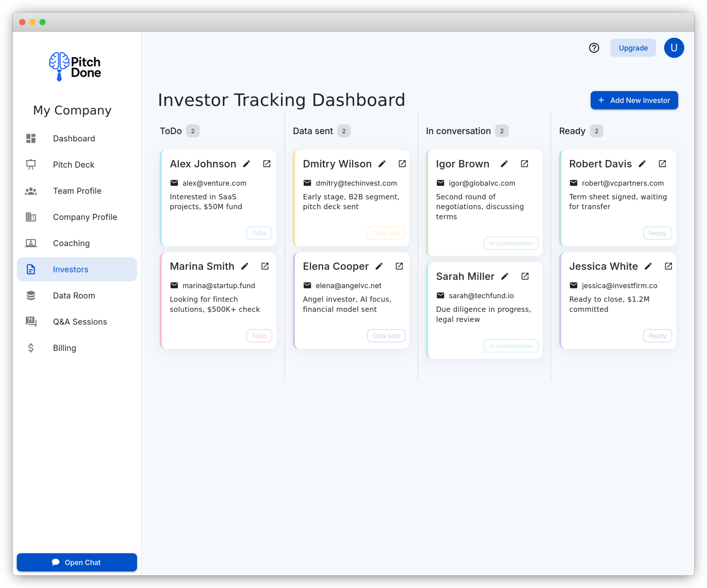707x588 pixels.
Task: Edit Alex Johnson with the pencil icon
Action: [247, 164]
